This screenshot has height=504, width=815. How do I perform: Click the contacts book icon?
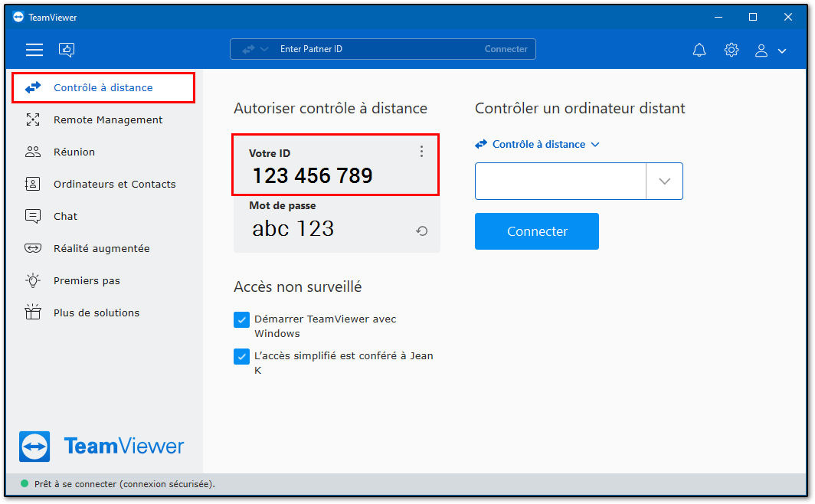[x=33, y=184]
